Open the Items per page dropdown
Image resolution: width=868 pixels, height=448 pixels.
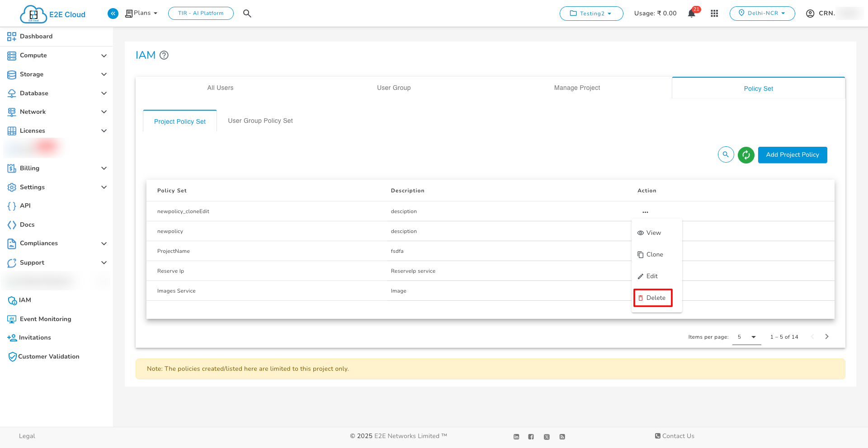point(747,337)
